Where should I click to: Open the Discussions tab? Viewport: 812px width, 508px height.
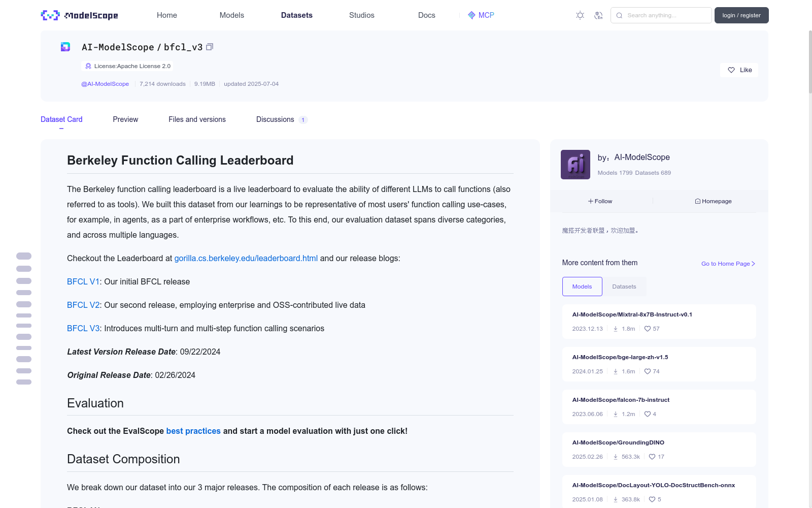tap(282, 119)
